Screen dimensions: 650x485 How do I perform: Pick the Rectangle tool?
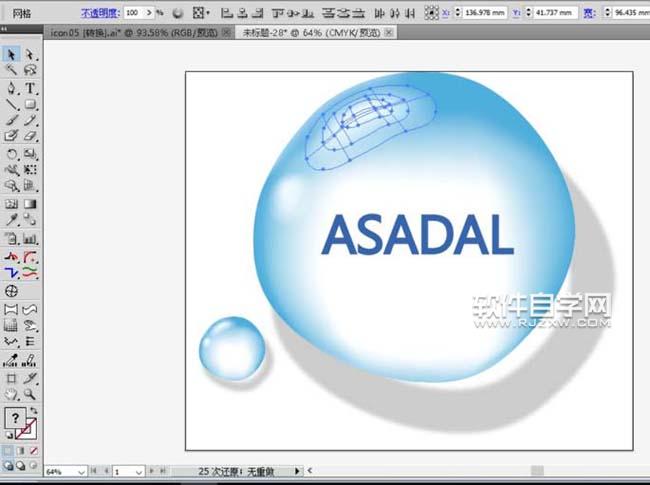pos(30,104)
